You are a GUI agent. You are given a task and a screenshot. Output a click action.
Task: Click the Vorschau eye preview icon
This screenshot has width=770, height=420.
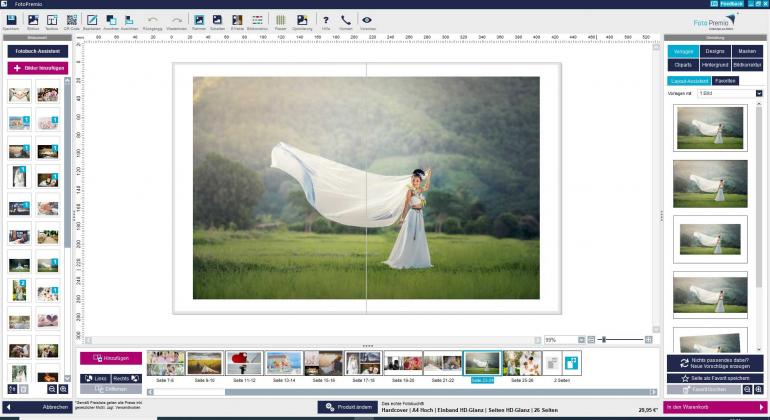pyautogui.click(x=367, y=20)
